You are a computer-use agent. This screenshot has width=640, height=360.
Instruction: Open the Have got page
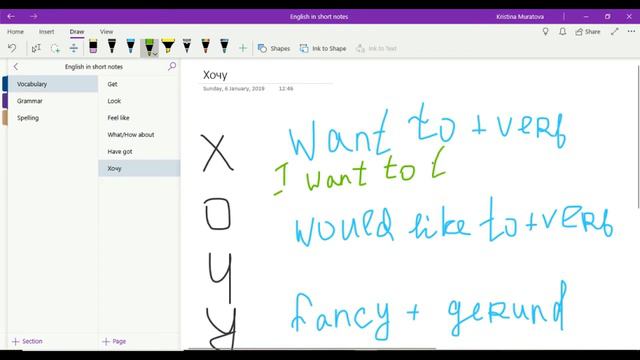[139, 151]
